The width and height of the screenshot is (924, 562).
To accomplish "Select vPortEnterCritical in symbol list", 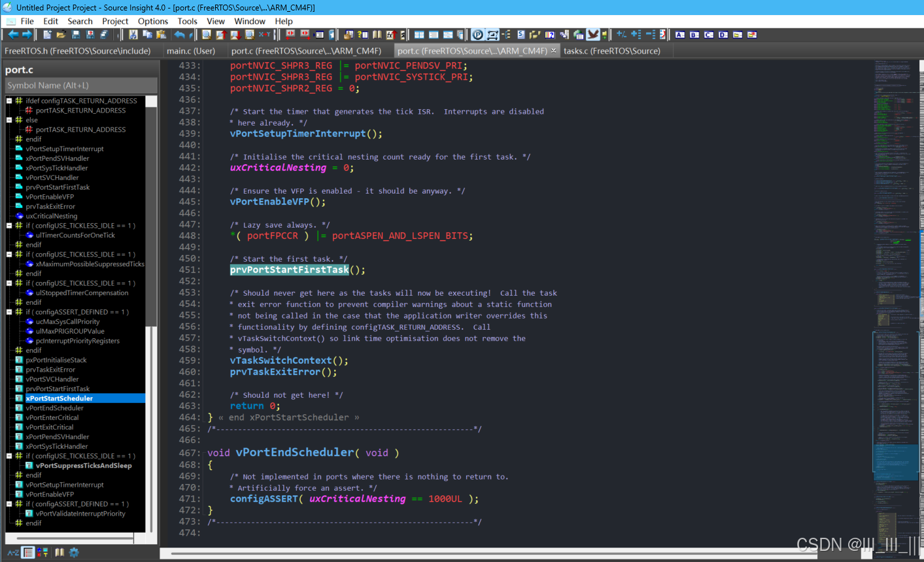I will tap(52, 417).
